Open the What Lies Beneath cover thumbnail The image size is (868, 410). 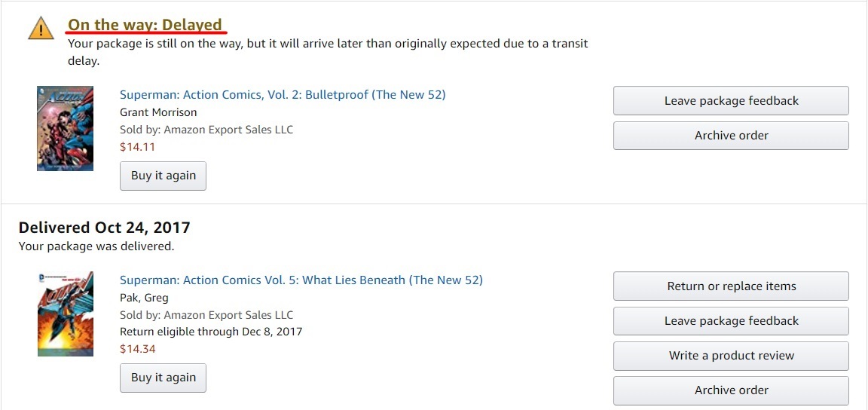[x=66, y=314]
